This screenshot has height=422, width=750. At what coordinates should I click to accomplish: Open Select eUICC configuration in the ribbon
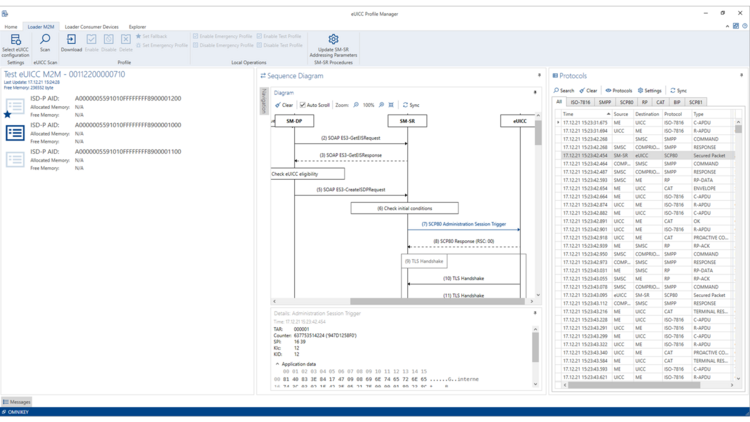(x=15, y=45)
